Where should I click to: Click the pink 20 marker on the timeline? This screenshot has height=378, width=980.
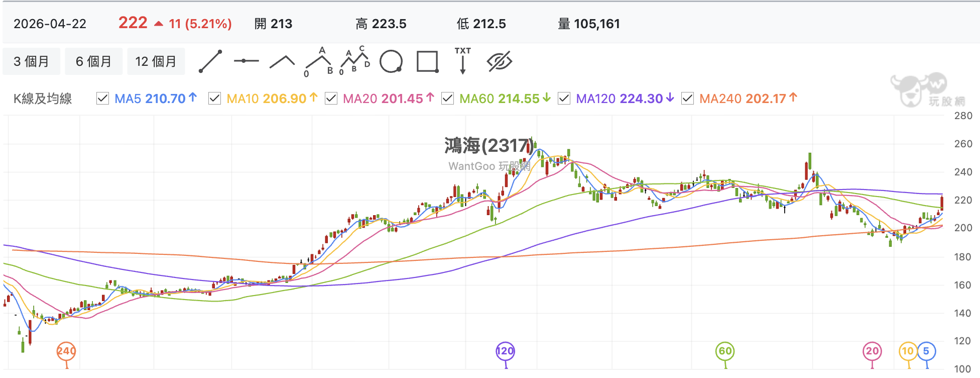pyautogui.click(x=872, y=351)
